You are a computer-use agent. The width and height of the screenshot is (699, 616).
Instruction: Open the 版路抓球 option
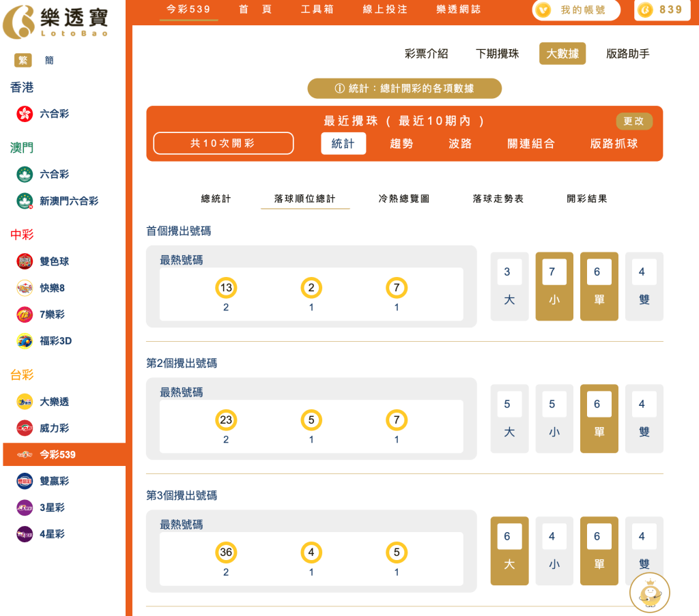coord(612,144)
